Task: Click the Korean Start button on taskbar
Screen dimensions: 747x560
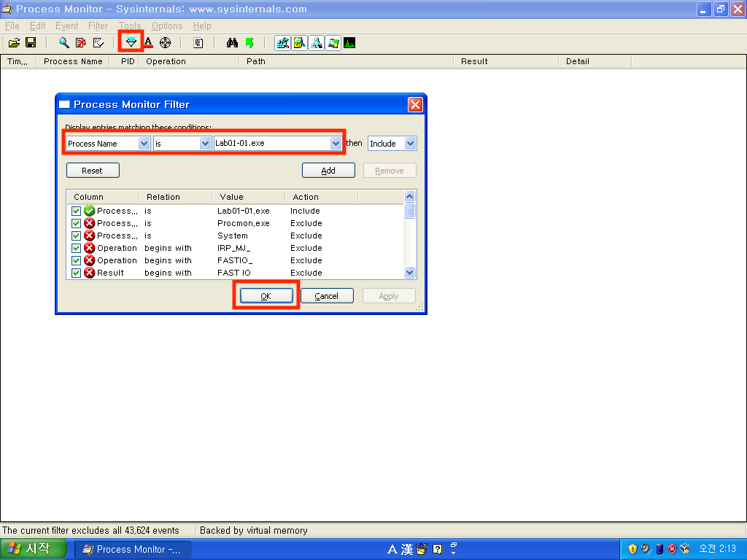Action: pos(32,549)
